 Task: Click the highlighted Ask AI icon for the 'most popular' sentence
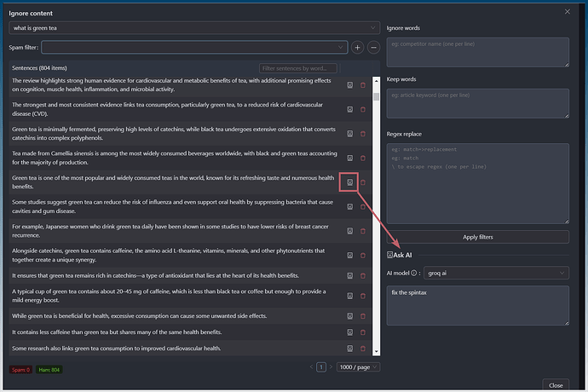349,182
